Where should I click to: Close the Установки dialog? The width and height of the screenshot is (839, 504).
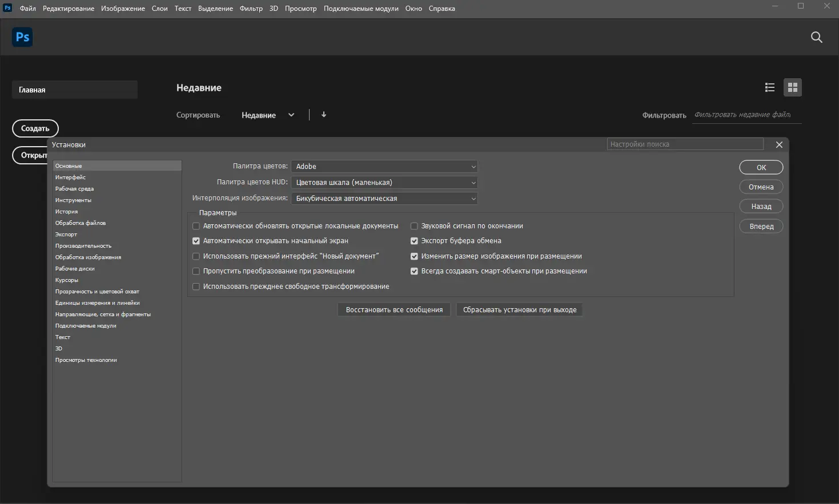(779, 144)
